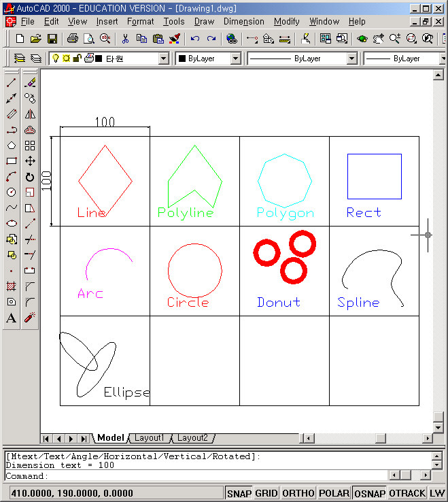Viewport: 448px width, 502px height.
Task: Open the Draw menu
Action: [x=204, y=22]
